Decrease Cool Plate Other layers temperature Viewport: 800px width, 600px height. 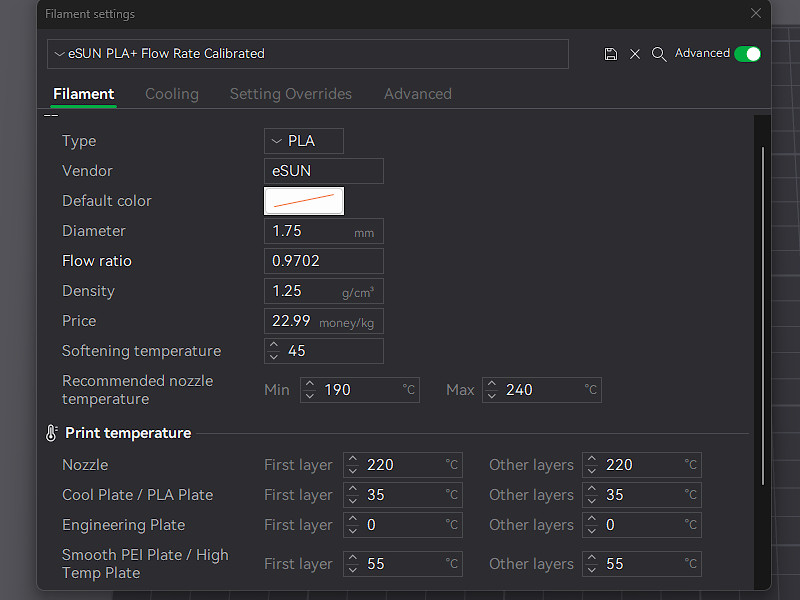(x=592, y=501)
